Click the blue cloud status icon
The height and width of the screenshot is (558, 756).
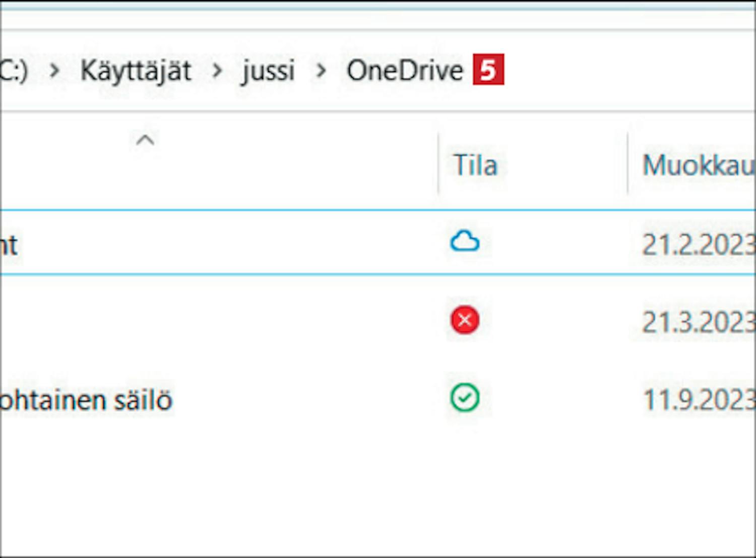(x=465, y=241)
